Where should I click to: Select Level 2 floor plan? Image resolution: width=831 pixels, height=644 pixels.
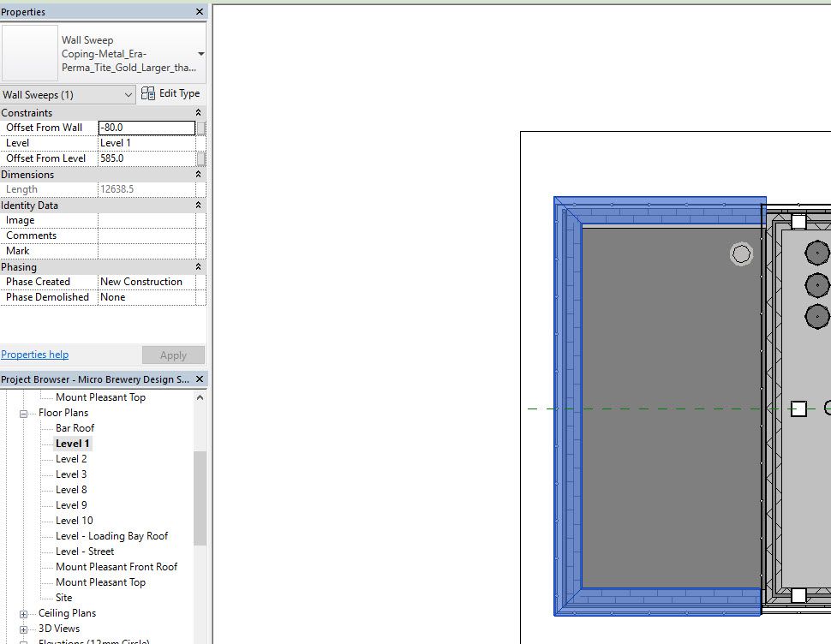click(71, 459)
